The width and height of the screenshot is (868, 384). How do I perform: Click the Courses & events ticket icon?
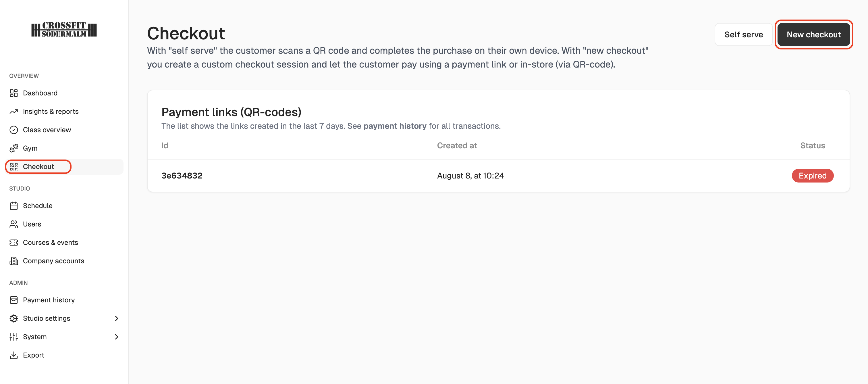[x=14, y=242]
